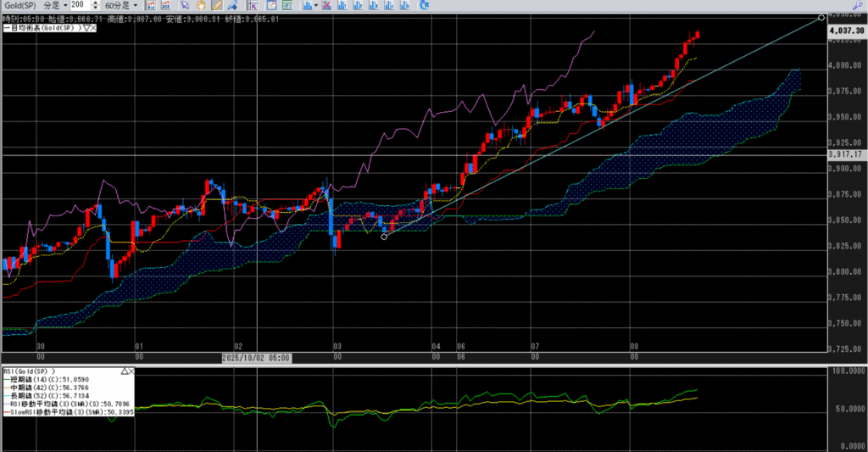The height and width of the screenshot is (452, 868).
Task: Collapse the Ichimoku legend with triangle toggle
Action: click(x=86, y=28)
